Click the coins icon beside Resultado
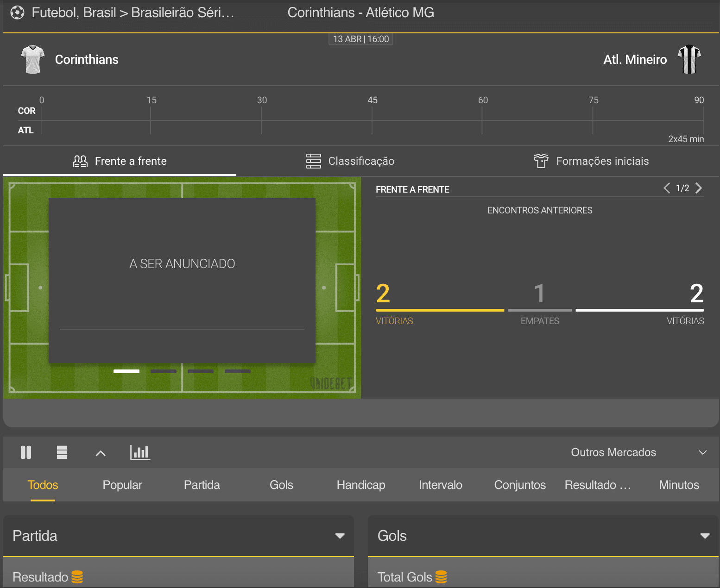The image size is (720, 588). (x=77, y=577)
